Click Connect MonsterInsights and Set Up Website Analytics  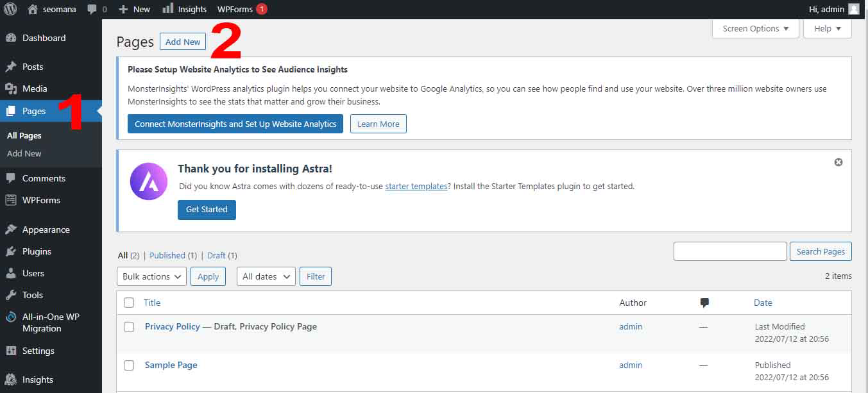(235, 124)
